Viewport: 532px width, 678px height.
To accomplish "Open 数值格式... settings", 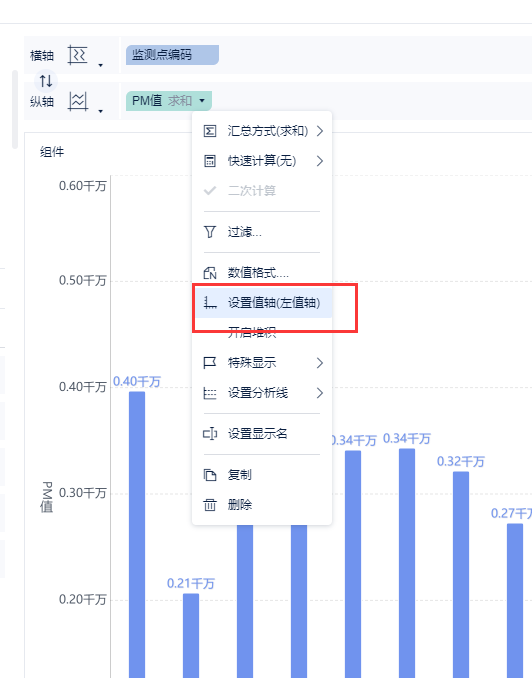I will pyautogui.click(x=262, y=273).
